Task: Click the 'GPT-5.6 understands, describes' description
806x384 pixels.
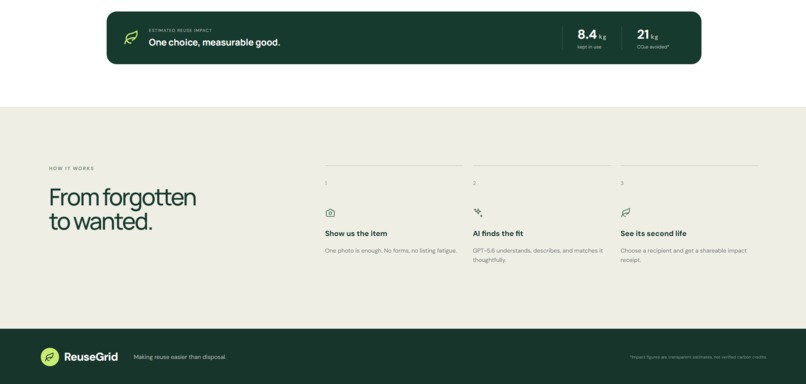Action: pos(538,255)
